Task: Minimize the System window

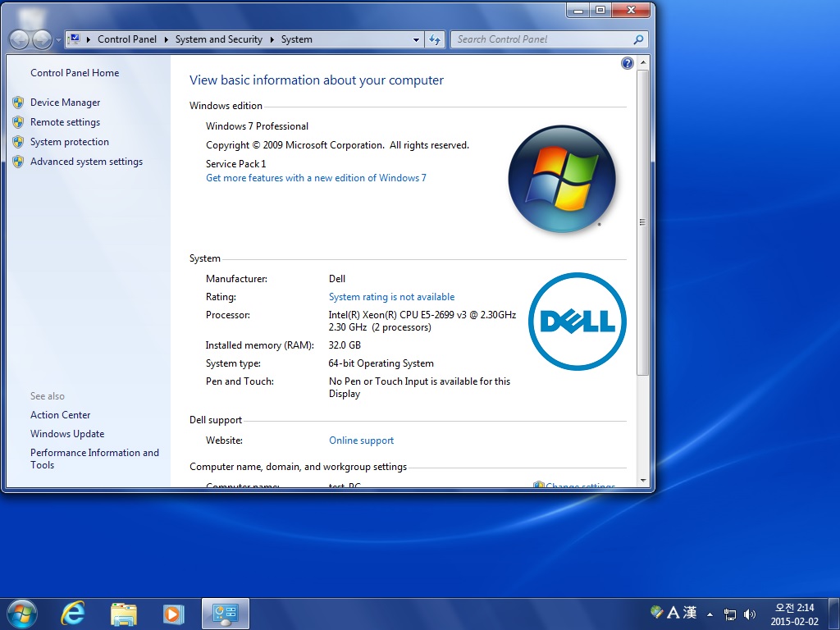Action: point(578,10)
